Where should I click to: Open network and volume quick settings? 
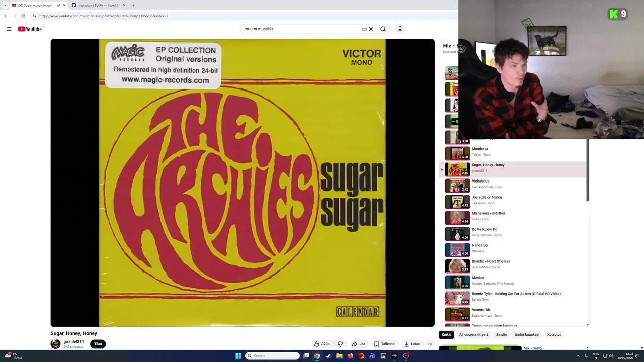click(608, 356)
